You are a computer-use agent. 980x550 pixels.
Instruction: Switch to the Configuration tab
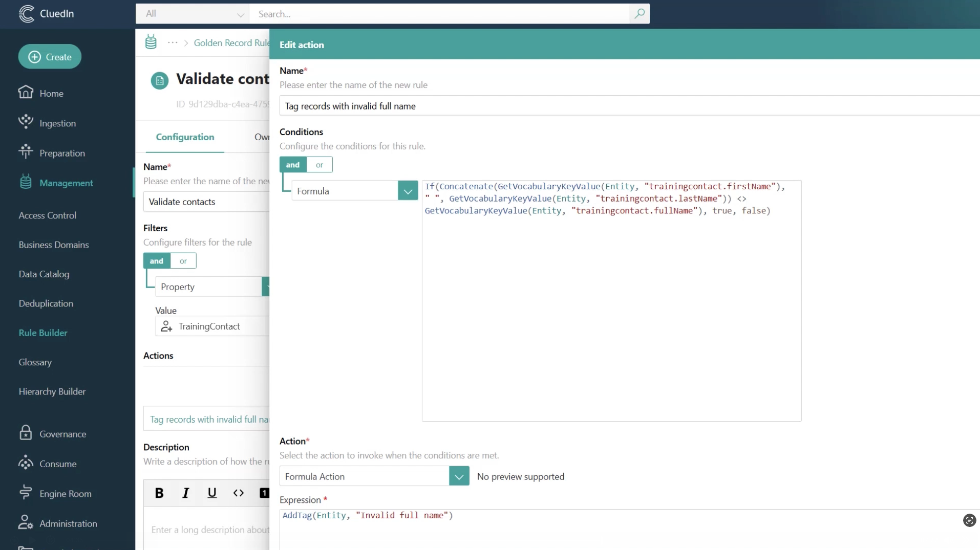[185, 137]
